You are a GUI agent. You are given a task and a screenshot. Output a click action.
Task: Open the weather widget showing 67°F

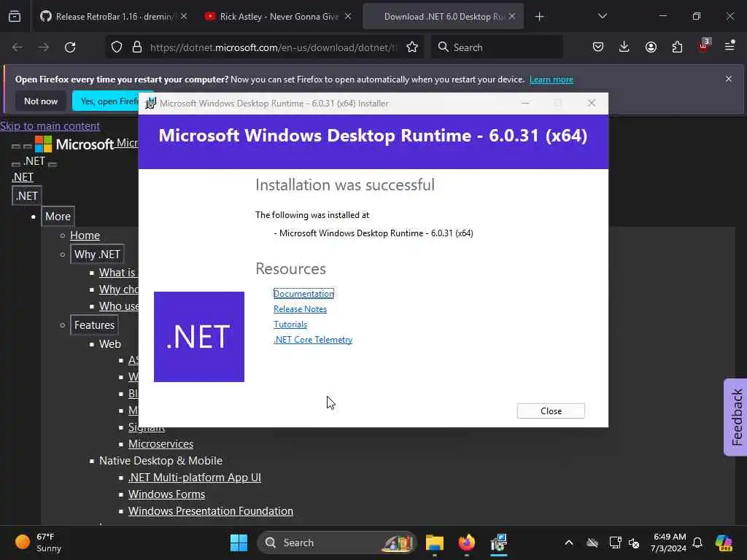coord(39,542)
